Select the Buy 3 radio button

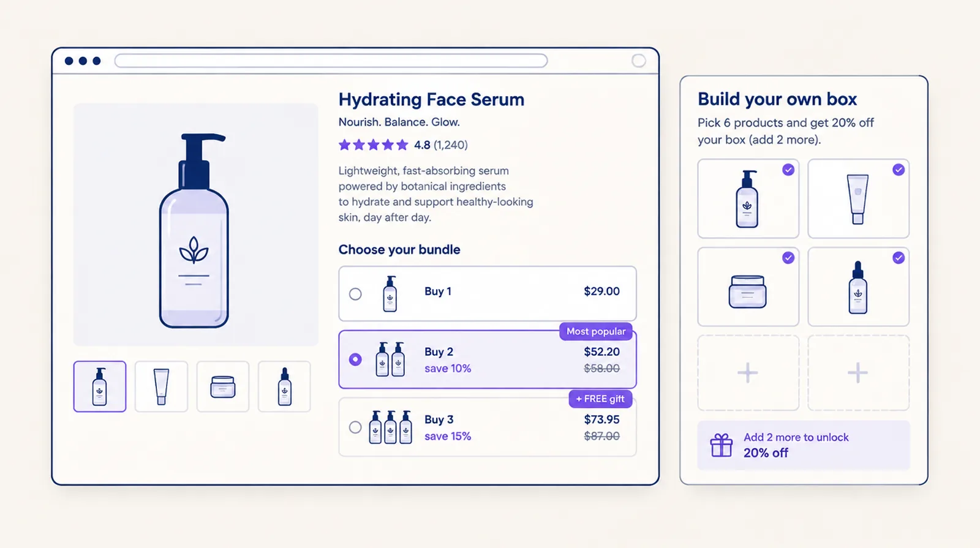click(355, 427)
